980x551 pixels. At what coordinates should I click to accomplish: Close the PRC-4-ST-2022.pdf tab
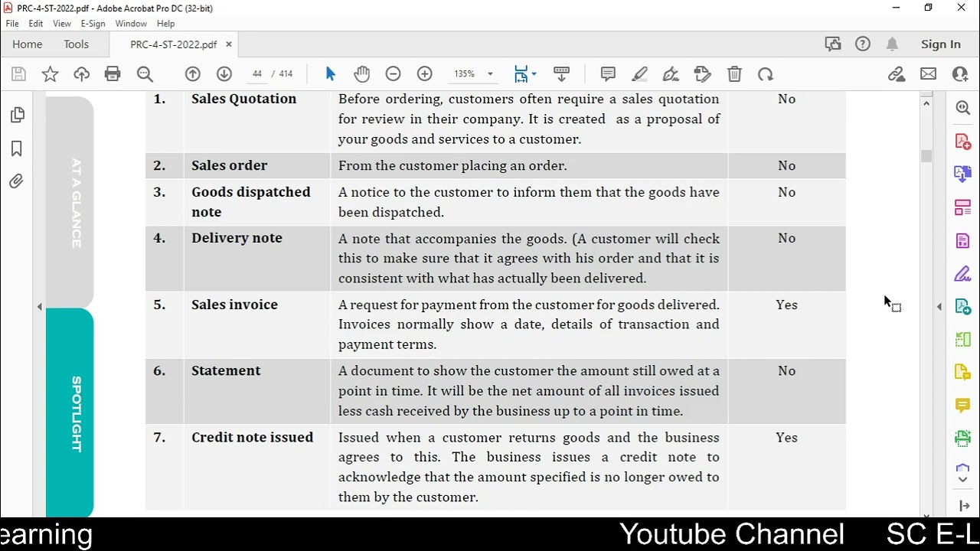click(228, 44)
